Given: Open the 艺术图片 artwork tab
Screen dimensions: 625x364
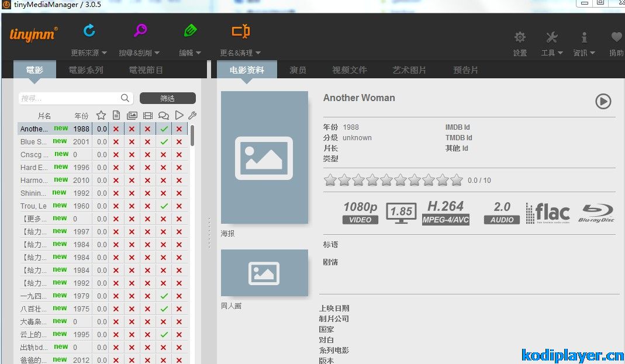Looking at the screenshot, I should pos(409,70).
